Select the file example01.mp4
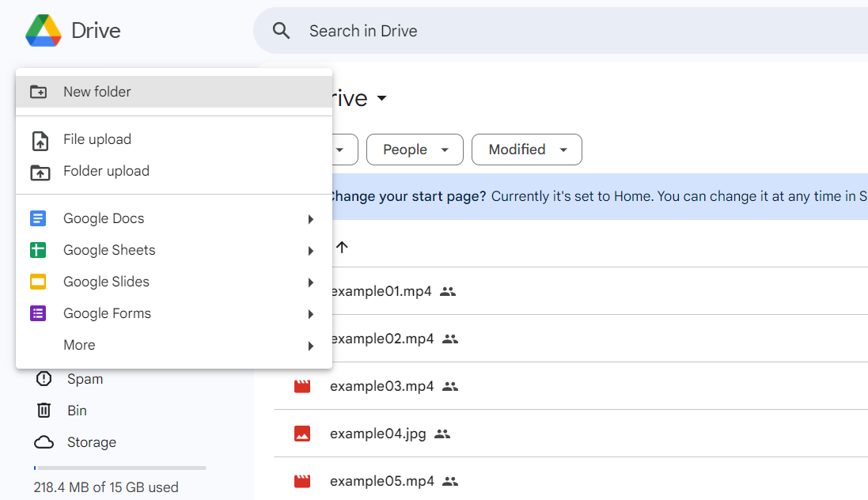The height and width of the screenshot is (500, 868). tap(381, 291)
